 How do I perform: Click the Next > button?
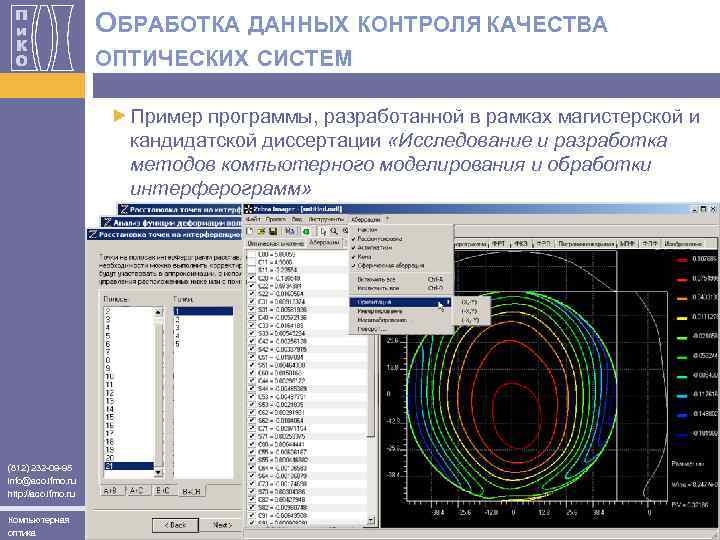pos(222,525)
